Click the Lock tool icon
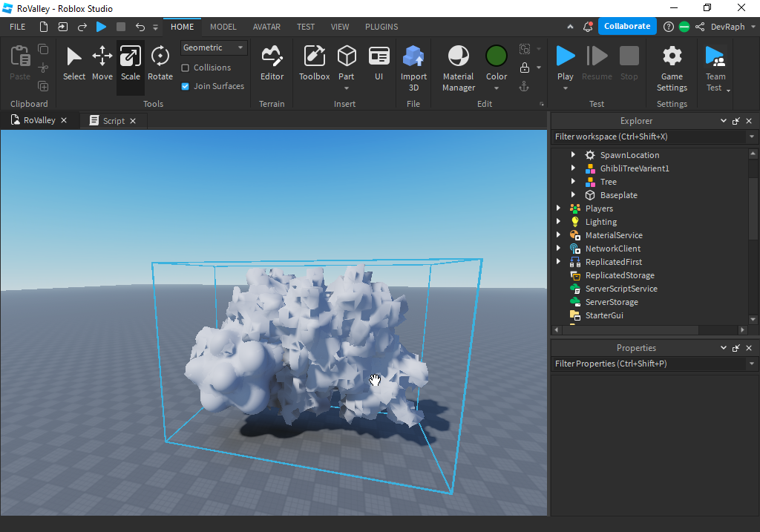The width and height of the screenshot is (760, 532). 525,68
